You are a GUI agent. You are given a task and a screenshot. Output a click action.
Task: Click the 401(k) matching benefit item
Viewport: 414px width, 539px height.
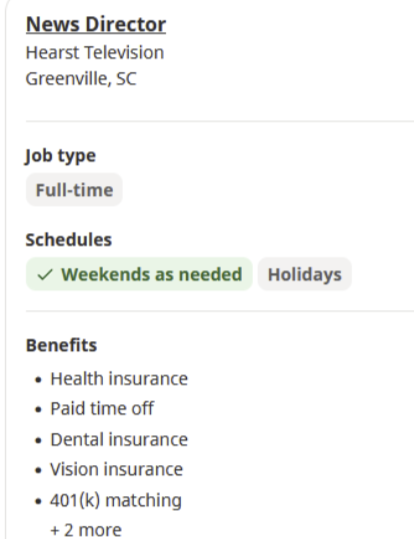click(116, 500)
